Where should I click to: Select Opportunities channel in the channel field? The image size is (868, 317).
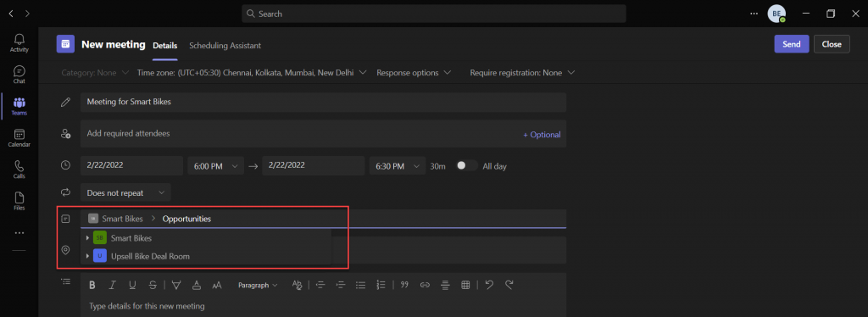point(186,219)
